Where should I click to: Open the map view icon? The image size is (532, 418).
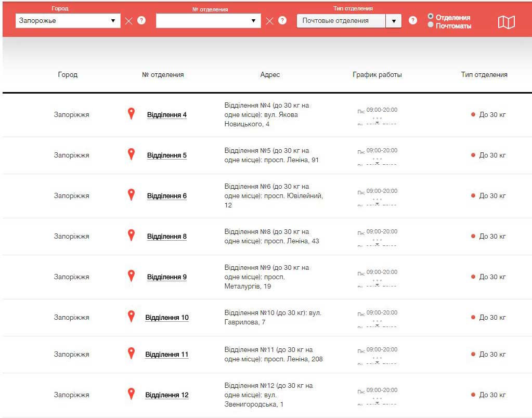tap(506, 22)
